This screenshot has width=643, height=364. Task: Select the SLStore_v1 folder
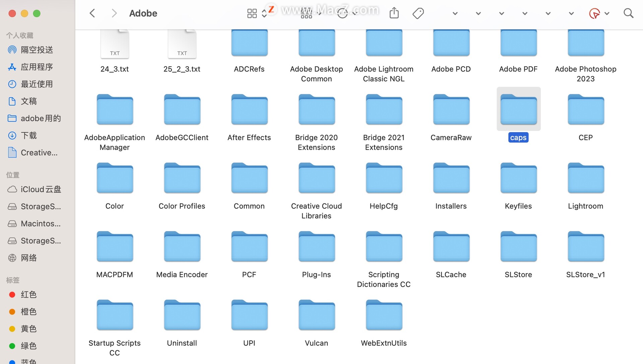(586, 246)
